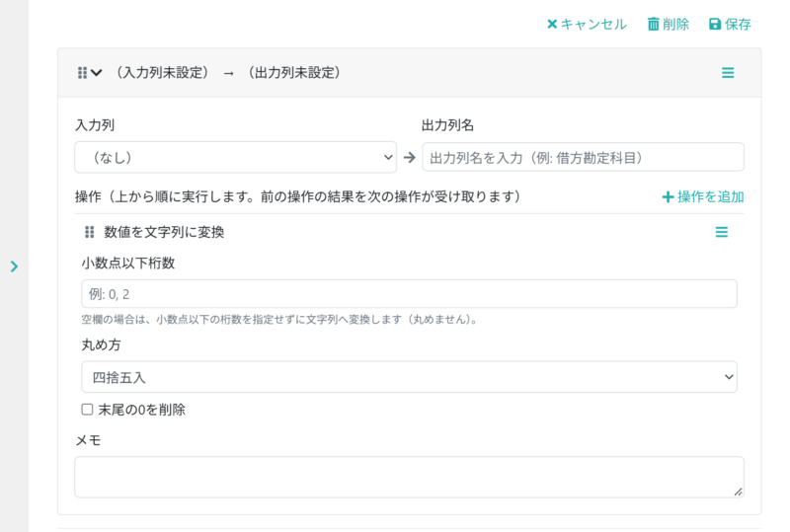790x532 pixels.
Task: Expand the left sidebar chevron
Action: click(14, 266)
